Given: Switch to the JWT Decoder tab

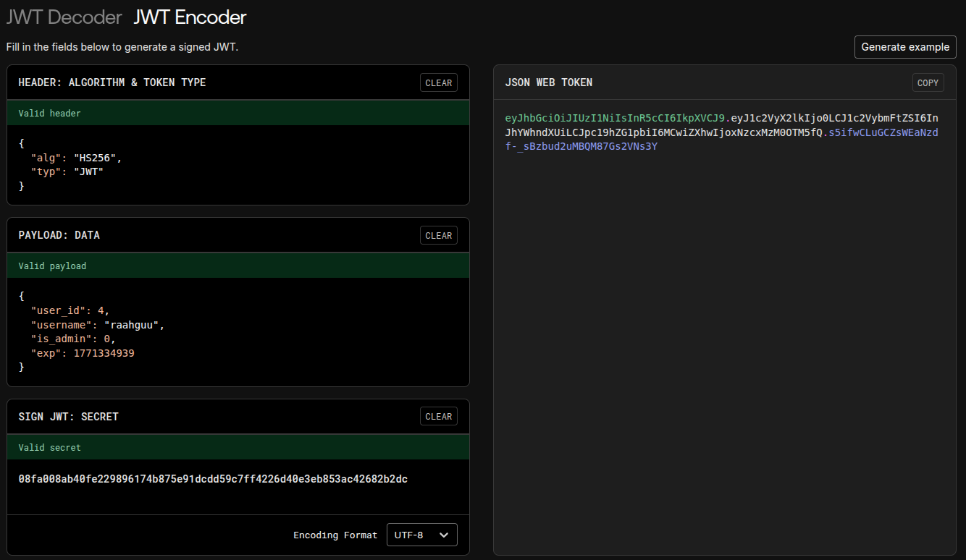Looking at the screenshot, I should tap(64, 17).
